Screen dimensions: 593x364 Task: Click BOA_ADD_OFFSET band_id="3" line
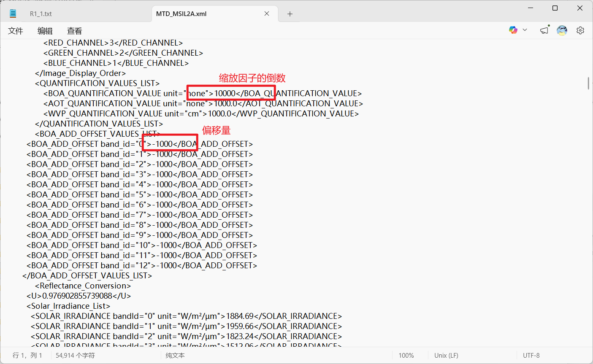click(140, 174)
